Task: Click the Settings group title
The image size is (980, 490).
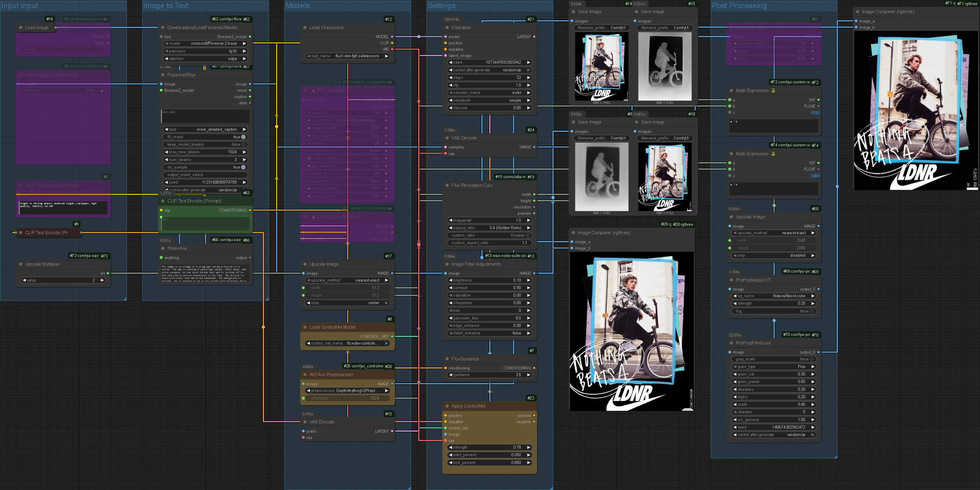Action: point(441,6)
